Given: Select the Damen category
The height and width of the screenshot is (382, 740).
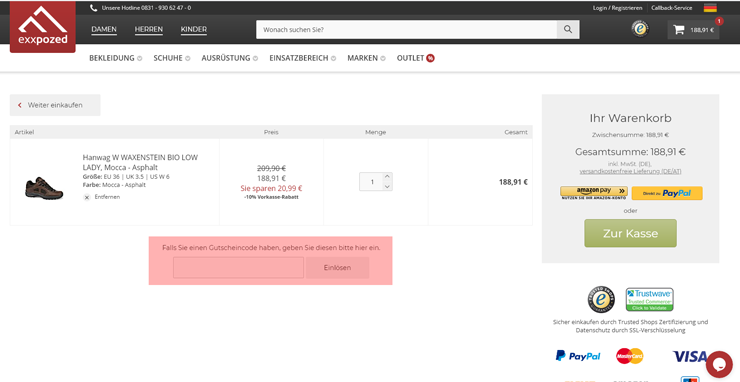Looking at the screenshot, I should click(104, 29).
